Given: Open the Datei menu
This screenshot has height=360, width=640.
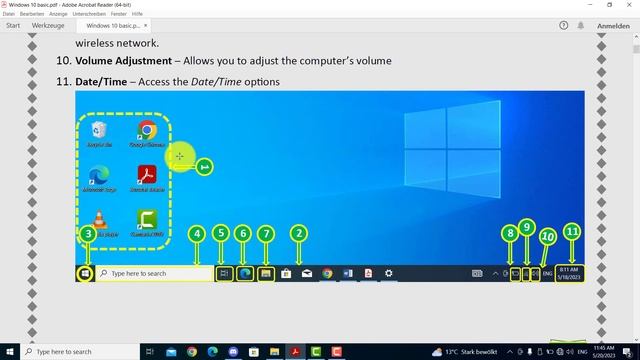Looking at the screenshot, I should (9, 14).
